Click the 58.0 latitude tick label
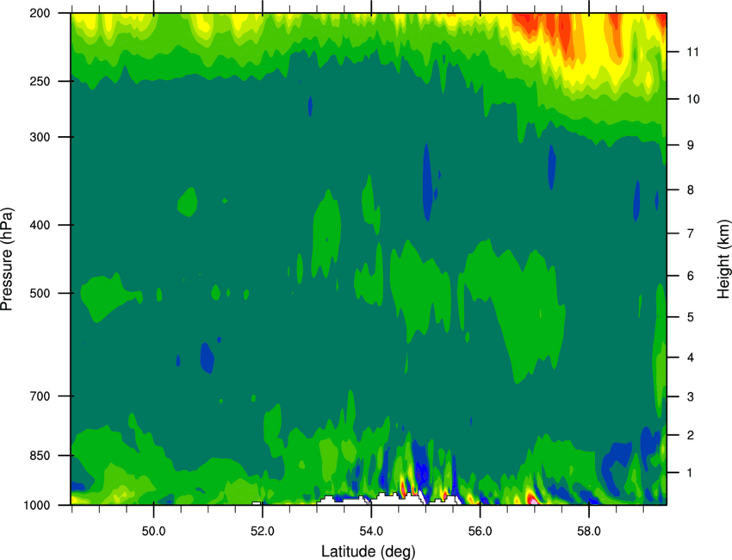This screenshot has width=732, height=560. [589, 532]
